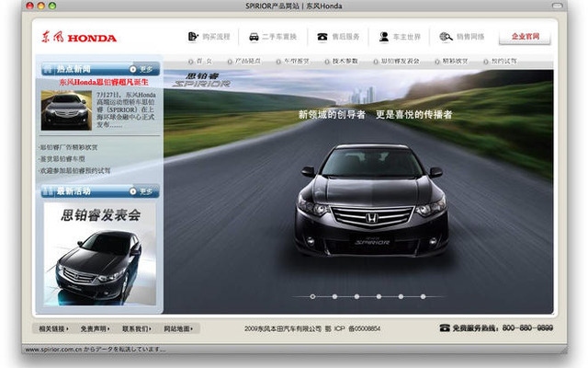This screenshot has height=368, width=588.
Task: Click the black car in the main banner
Action: (371, 200)
